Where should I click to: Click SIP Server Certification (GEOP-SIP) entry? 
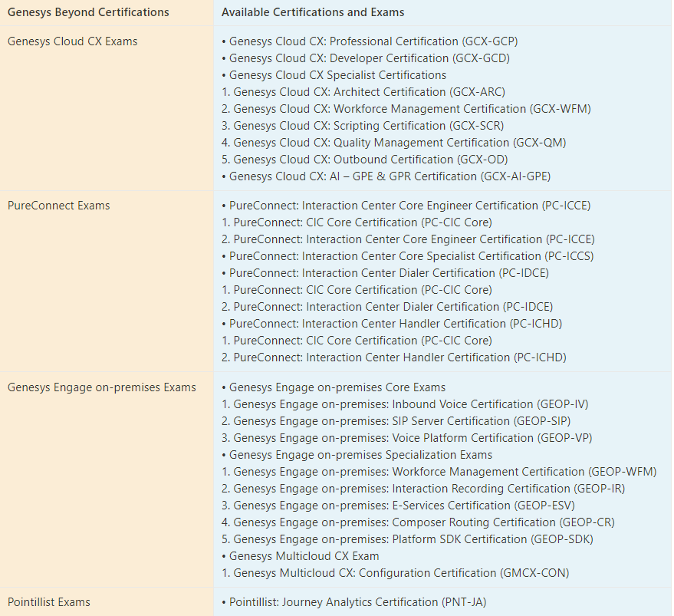pyautogui.click(x=396, y=420)
